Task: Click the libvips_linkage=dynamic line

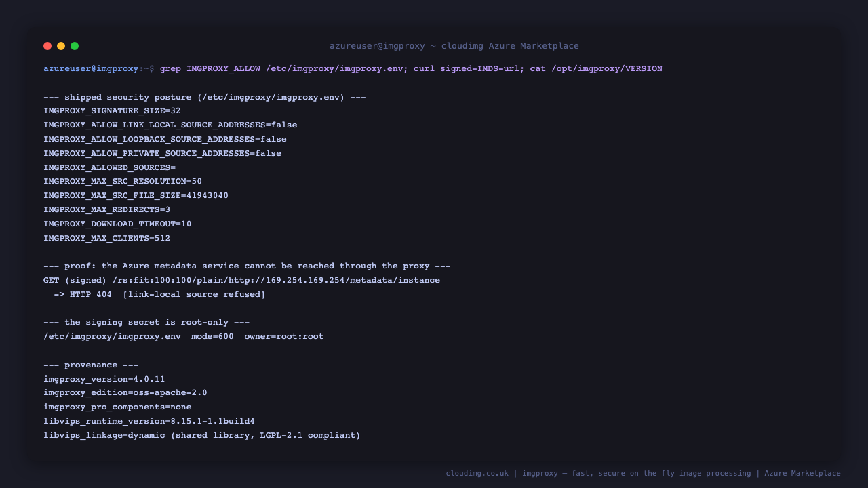Action: click(x=202, y=435)
